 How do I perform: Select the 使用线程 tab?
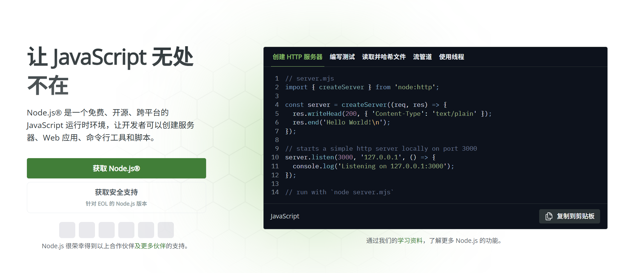tap(451, 57)
